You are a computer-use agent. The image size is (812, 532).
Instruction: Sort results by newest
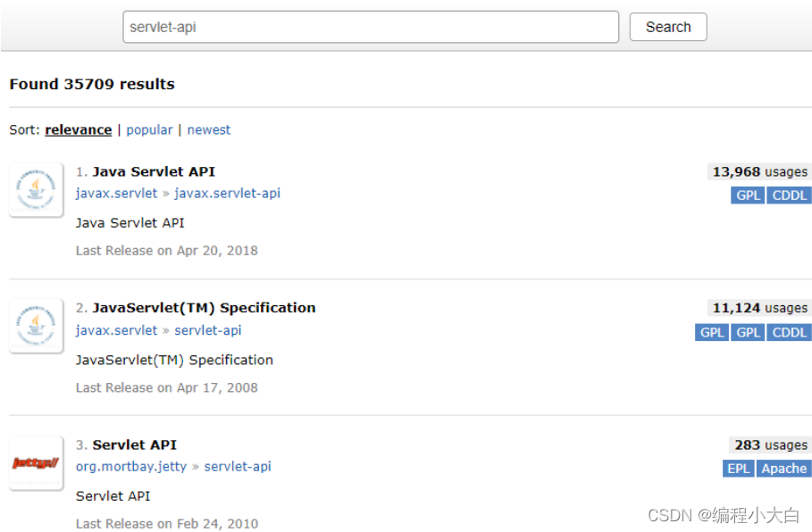[x=209, y=130]
